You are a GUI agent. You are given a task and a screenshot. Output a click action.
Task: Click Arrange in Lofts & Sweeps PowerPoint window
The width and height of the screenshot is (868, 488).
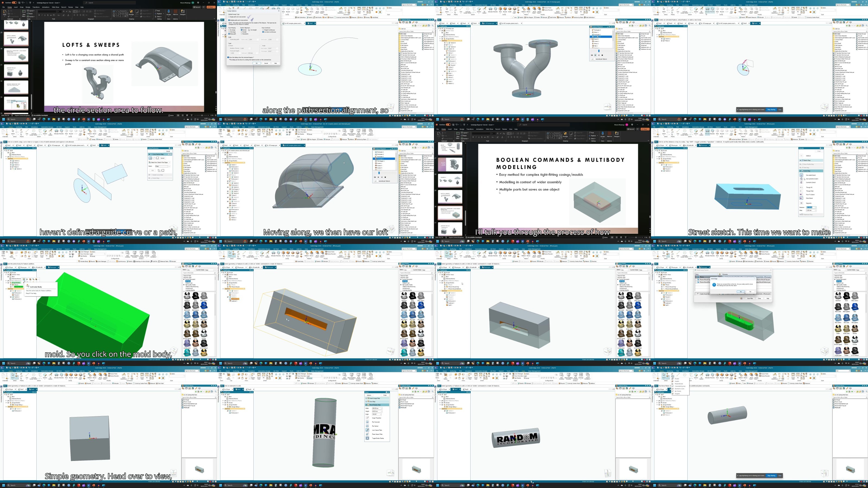click(x=131, y=12)
